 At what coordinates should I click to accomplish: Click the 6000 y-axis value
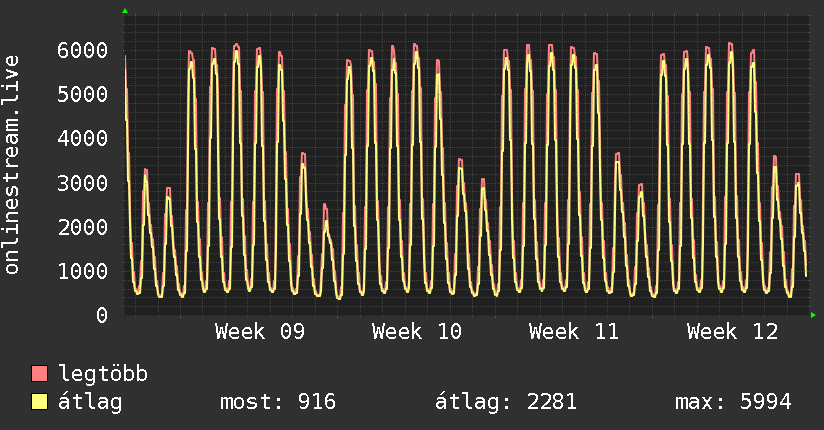coord(83,50)
